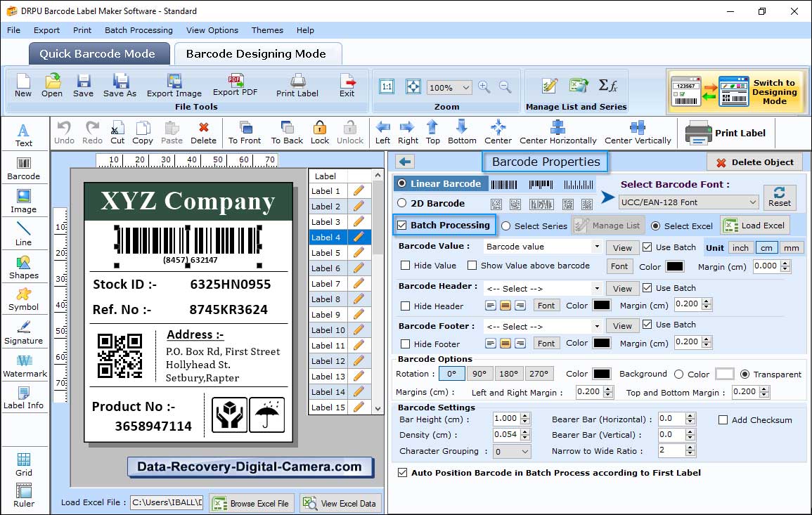Click Export PDF icon

tap(235, 86)
